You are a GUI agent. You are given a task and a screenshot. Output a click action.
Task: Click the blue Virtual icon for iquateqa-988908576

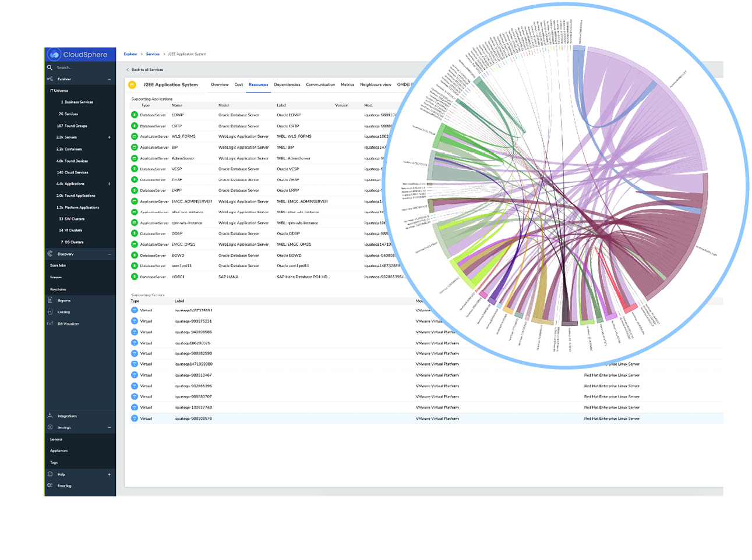(135, 419)
